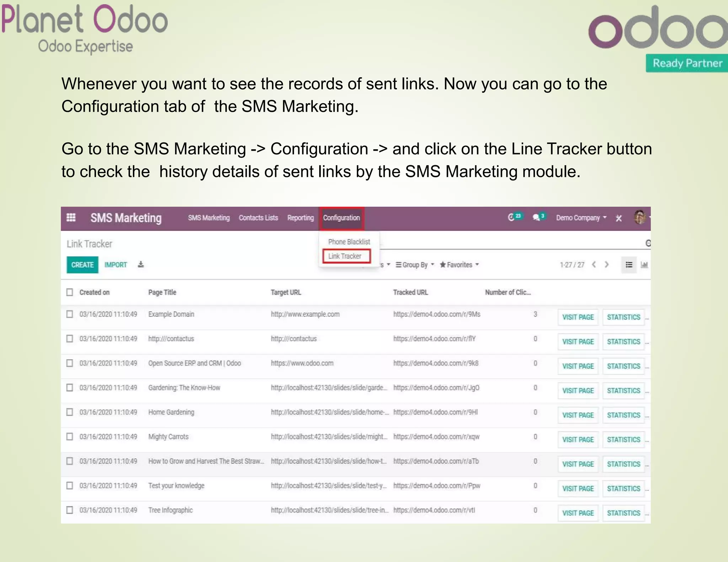Click the search magnifier icon
This screenshot has height=562, width=728.
pos(648,243)
